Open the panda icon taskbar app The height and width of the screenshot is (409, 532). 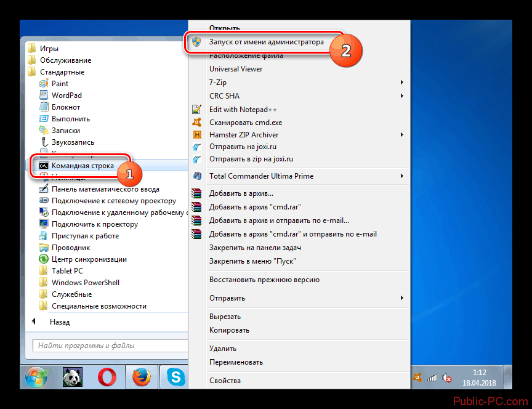[72, 376]
